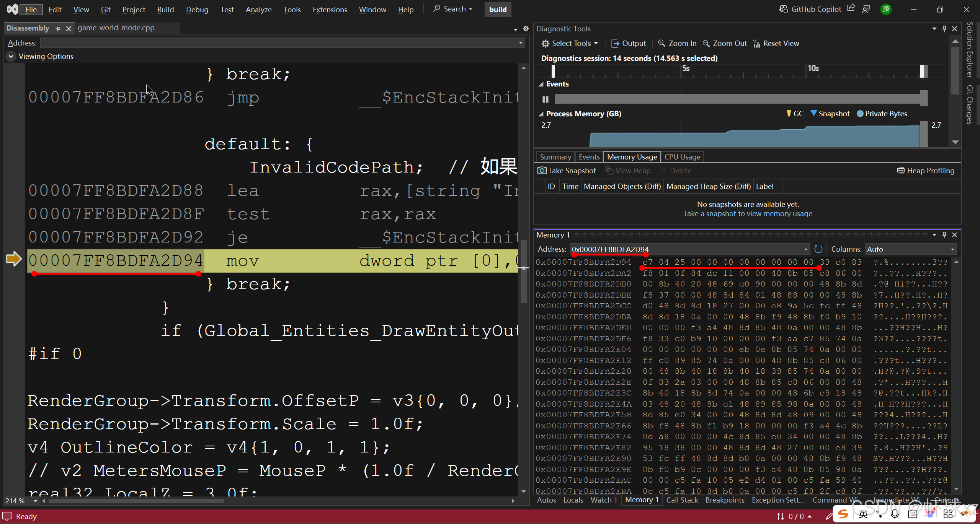The image size is (980, 524).
Task: Click the Reset View icon
Action: (x=756, y=43)
